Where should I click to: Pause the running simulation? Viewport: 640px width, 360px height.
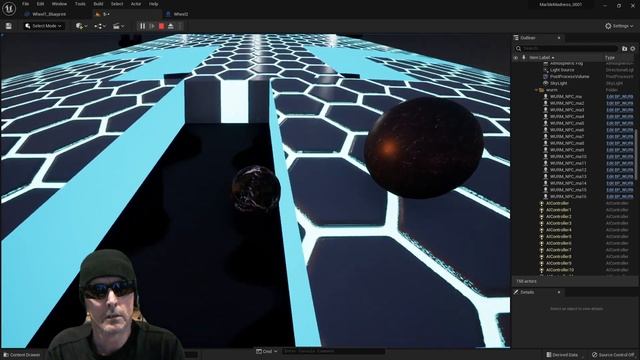click(142, 26)
